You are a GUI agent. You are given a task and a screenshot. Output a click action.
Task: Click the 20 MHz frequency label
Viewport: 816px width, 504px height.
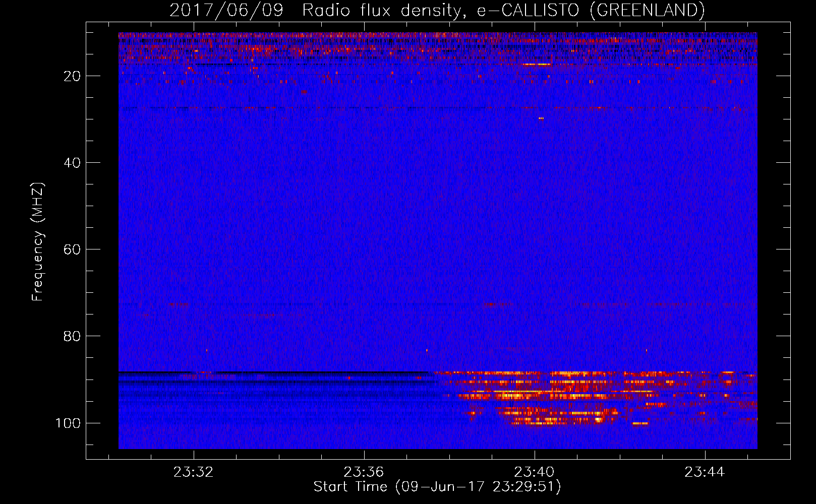pyautogui.click(x=72, y=76)
